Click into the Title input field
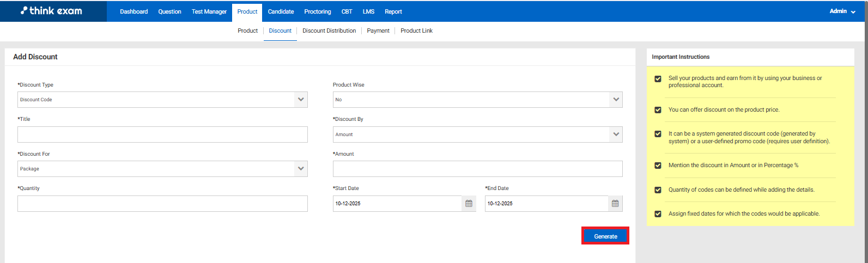Image resolution: width=868 pixels, height=263 pixels. (162, 134)
